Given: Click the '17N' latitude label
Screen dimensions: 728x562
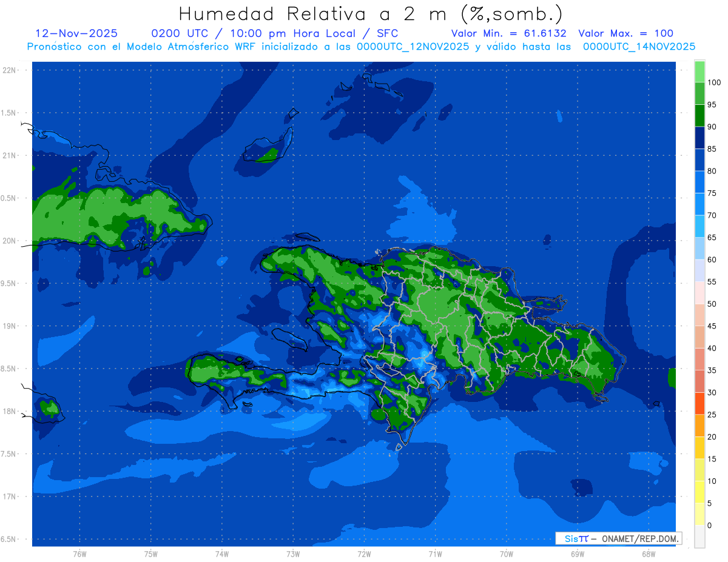Looking at the screenshot, I should pyautogui.click(x=8, y=497).
